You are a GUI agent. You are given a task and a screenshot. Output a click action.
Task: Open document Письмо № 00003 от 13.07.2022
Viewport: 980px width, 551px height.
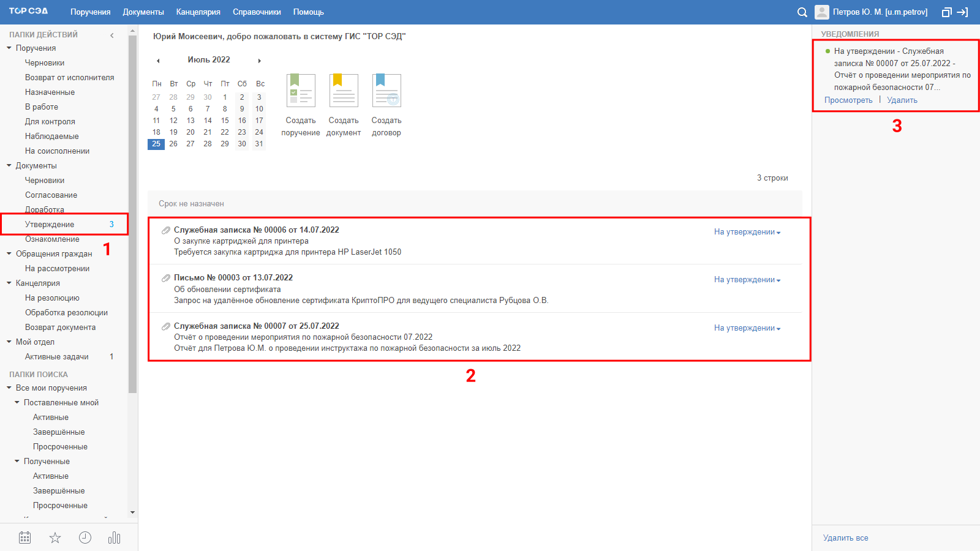[x=233, y=278]
